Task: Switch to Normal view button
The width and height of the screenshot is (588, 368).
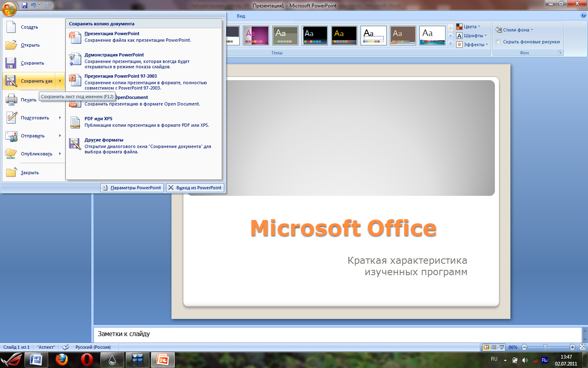Action: [486, 347]
